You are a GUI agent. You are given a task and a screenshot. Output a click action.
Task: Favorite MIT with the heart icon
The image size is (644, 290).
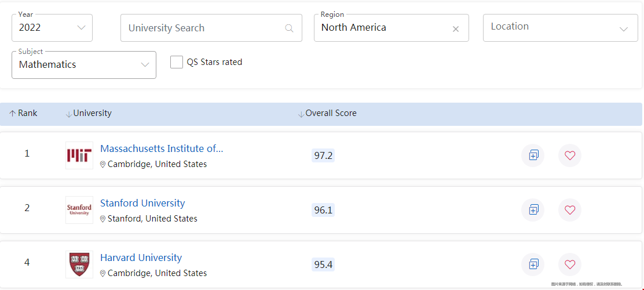(x=570, y=155)
